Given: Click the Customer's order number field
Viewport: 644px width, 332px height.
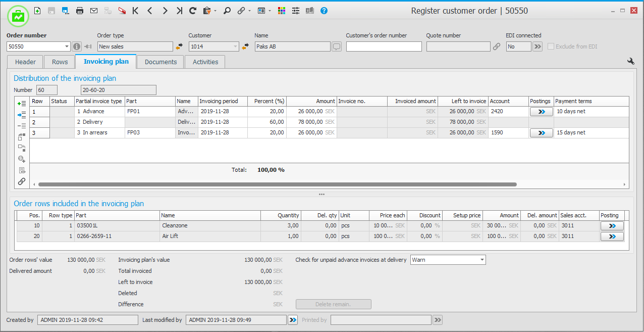Looking at the screenshot, I should coord(384,46).
